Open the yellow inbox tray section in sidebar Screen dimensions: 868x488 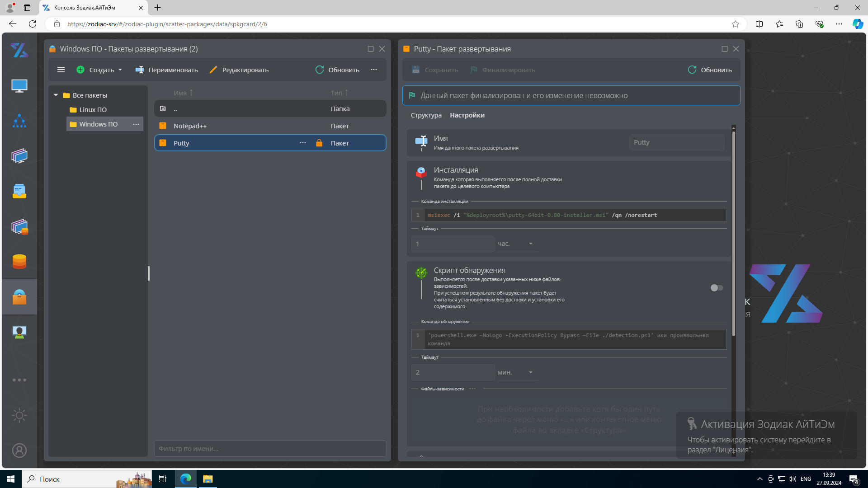pos(19,191)
